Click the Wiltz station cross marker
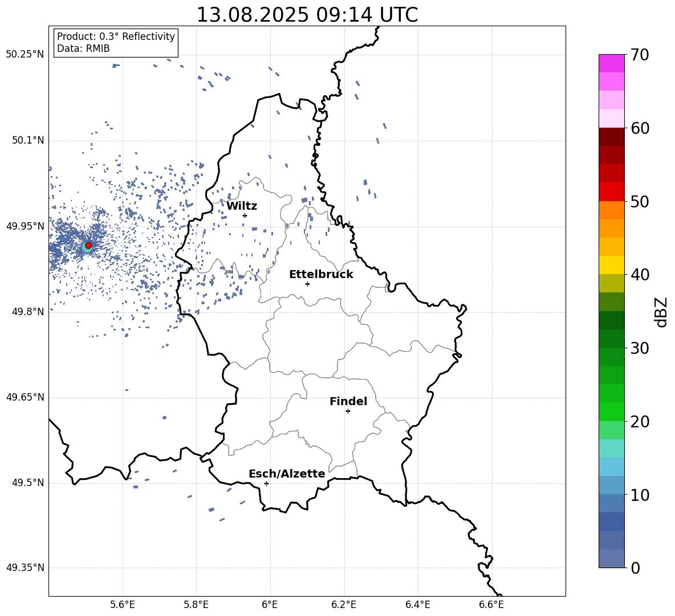Image resolution: width=675 pixels, height=616 pixels. tap(245, 215)
